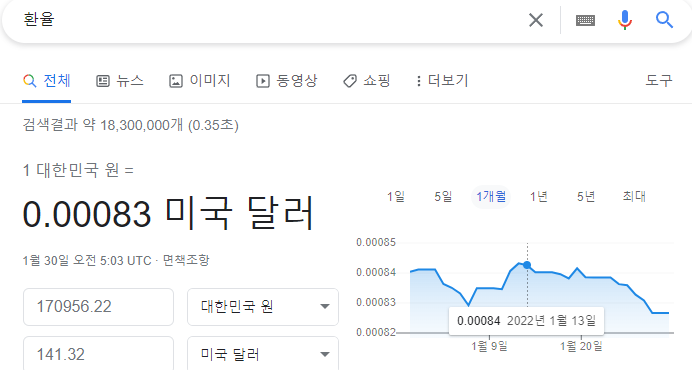Select the 1년 chart range
The width and height of the screenshot is (692, 385).
(538, 196)
